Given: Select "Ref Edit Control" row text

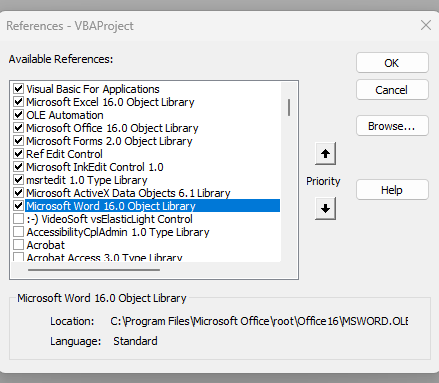Looking at the screenshot, I should point(64,154).
